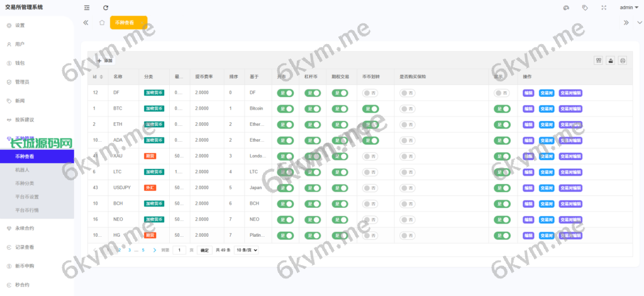Click the print icon above table

[623, 60]
